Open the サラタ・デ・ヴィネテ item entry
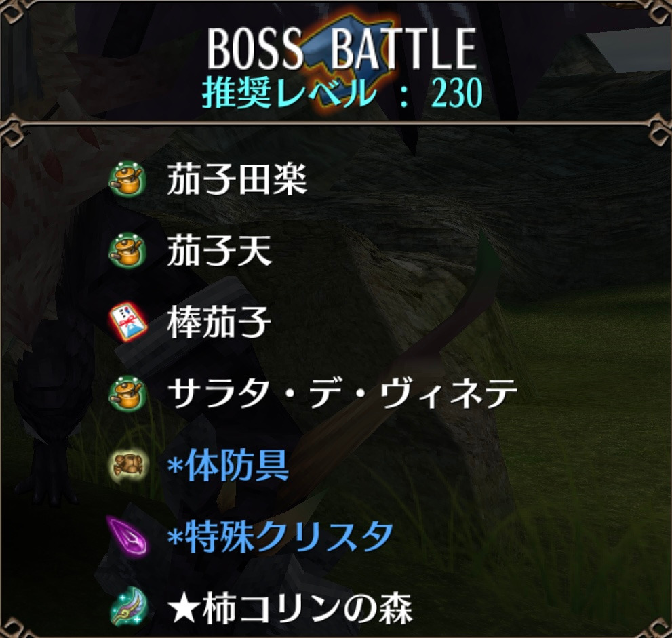 [342, 394]
